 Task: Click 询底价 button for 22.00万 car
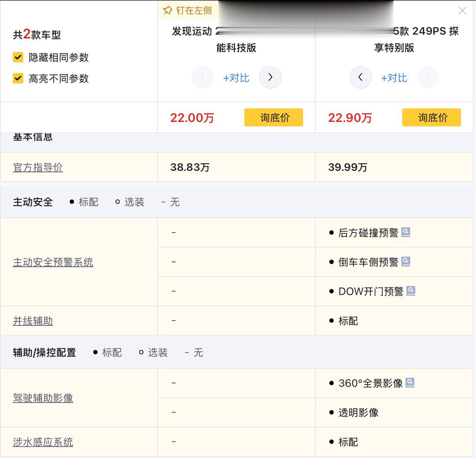click(274, 118)
